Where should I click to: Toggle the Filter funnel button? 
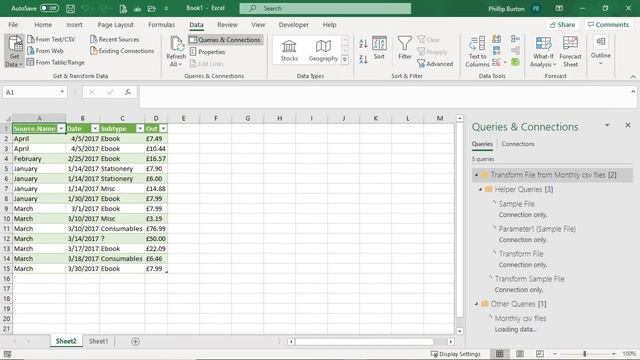click(404, 48)
